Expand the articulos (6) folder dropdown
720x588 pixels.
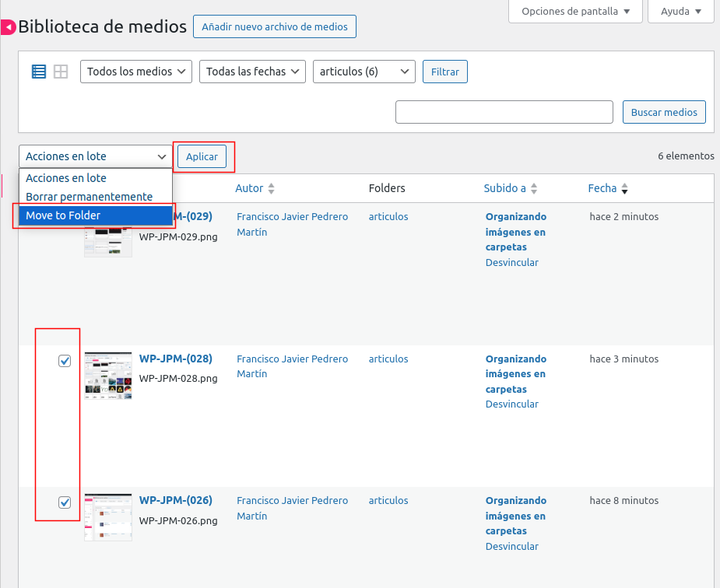point(364,72)
